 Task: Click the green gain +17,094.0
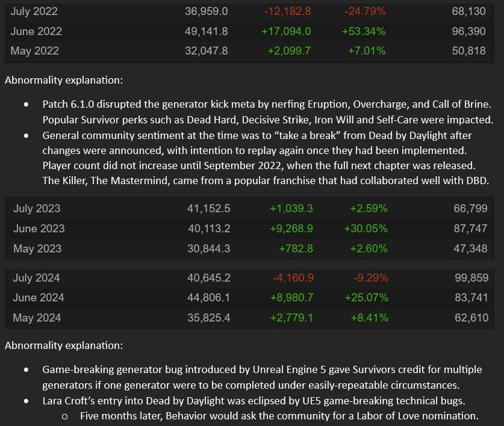[x=286, y=31]
